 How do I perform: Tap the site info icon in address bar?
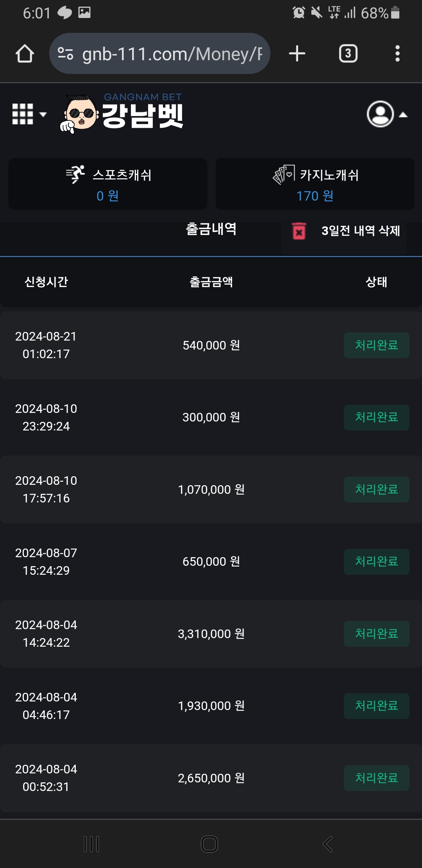[65, 54]
